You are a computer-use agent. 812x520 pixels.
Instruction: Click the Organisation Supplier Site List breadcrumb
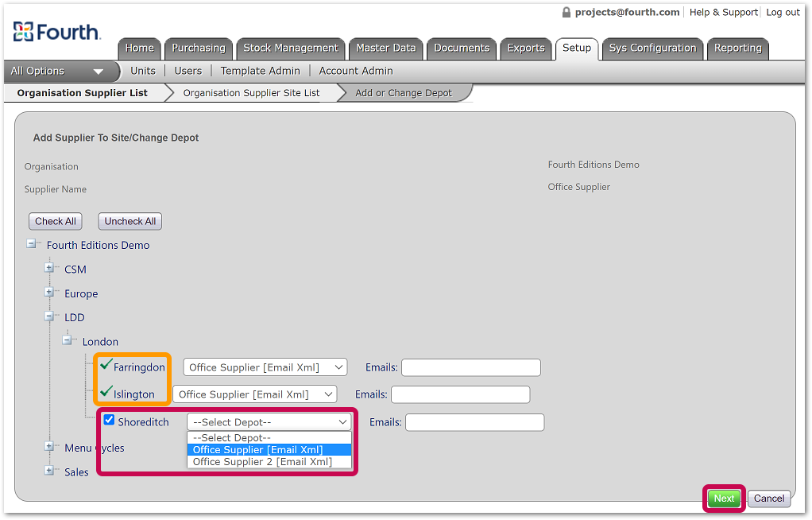tap(251, 93)
